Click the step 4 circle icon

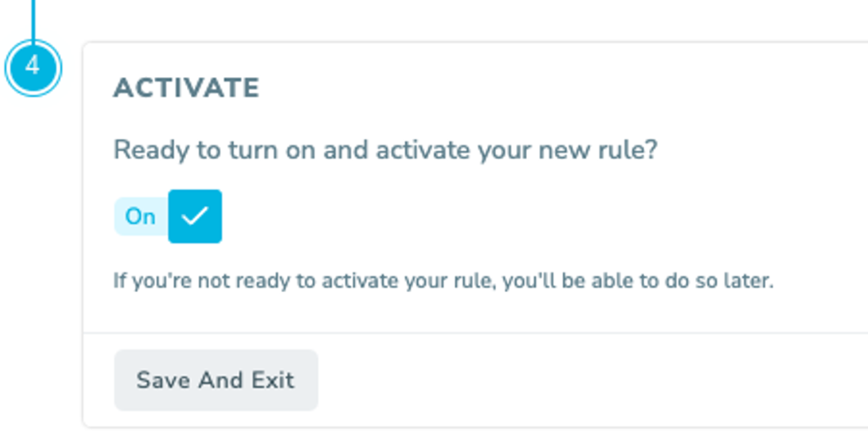34,67
